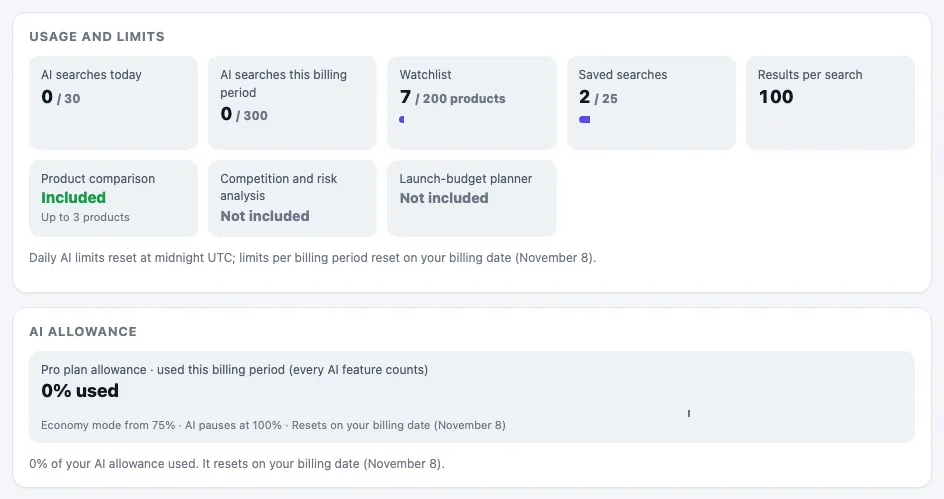
Task: Click the '7 / 200 products' count
Action: (x=452, y=98)
